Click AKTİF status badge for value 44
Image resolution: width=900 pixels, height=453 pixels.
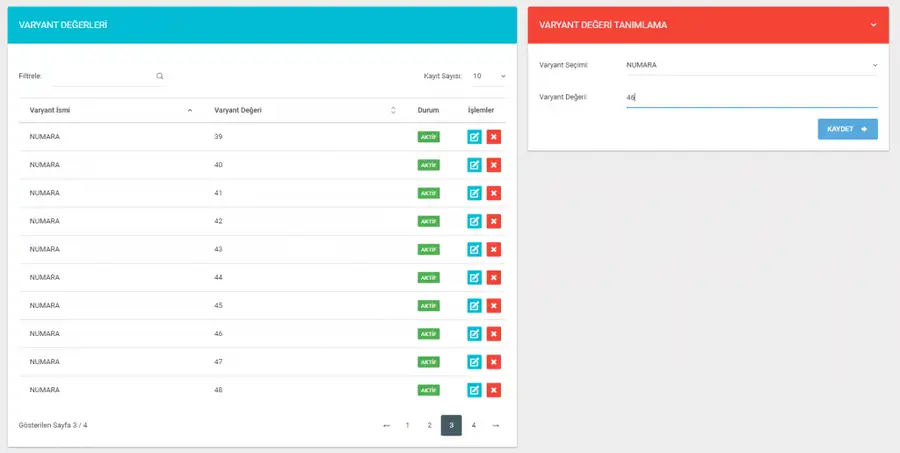tap(428, 277)
